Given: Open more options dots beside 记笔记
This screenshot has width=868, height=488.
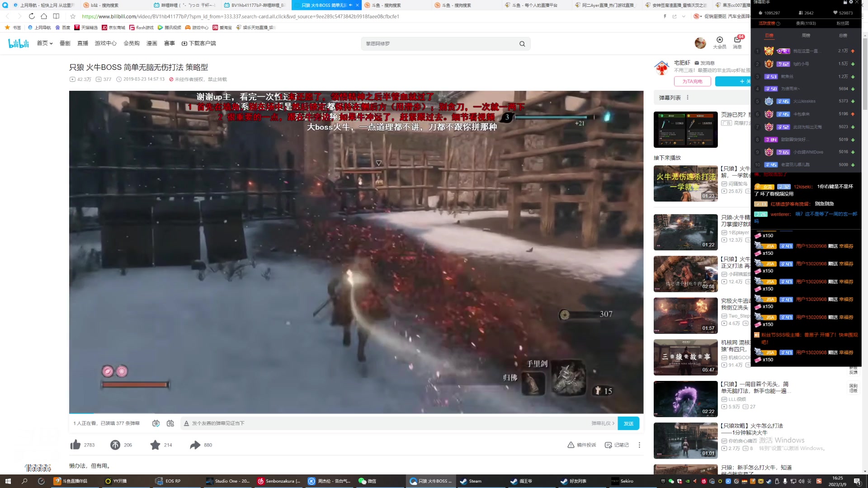Looking at the screenshot, I should (x=639, y=445).
